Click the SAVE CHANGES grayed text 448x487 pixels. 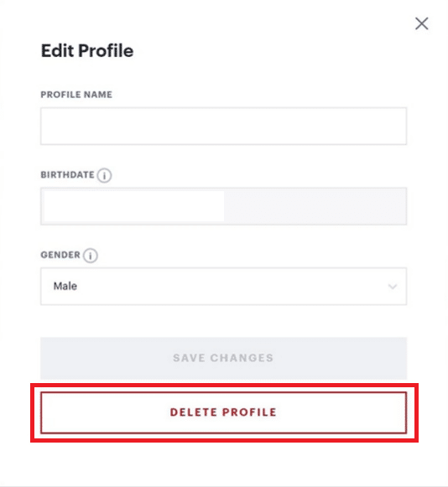[x=223, y=358]
